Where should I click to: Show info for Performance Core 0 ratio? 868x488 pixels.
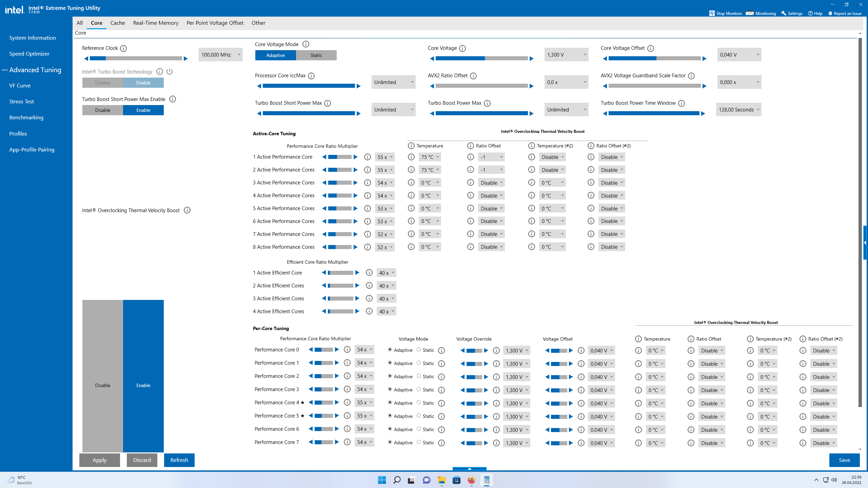[347, 349]
